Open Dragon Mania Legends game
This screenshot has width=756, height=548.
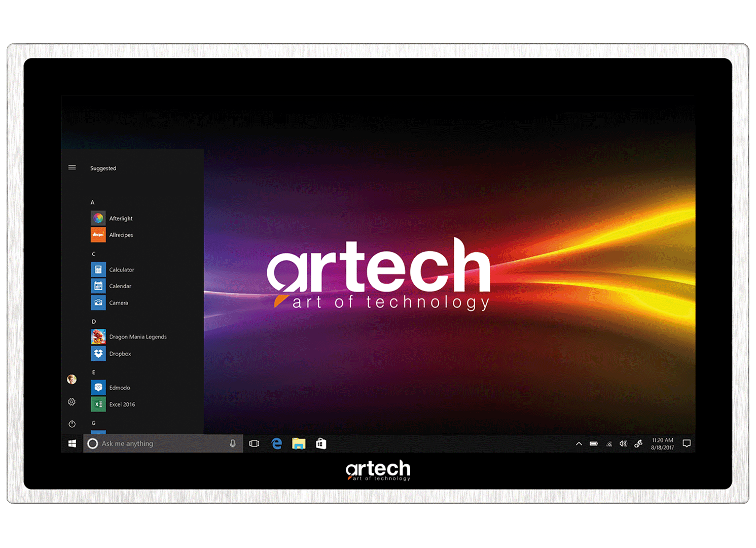pyautogui.click(x=98, y=337)
